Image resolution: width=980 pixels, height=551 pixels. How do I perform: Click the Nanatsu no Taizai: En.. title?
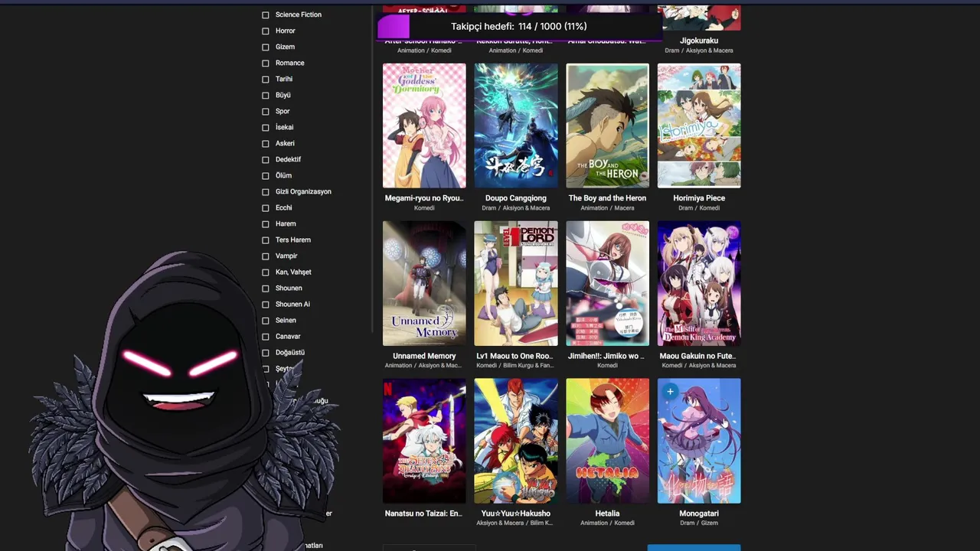tap(424, 514)
